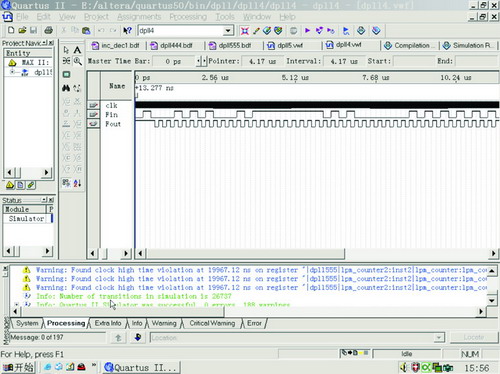Open the Assignments menu
500x374 pixels.
click(x=139, y=17)
